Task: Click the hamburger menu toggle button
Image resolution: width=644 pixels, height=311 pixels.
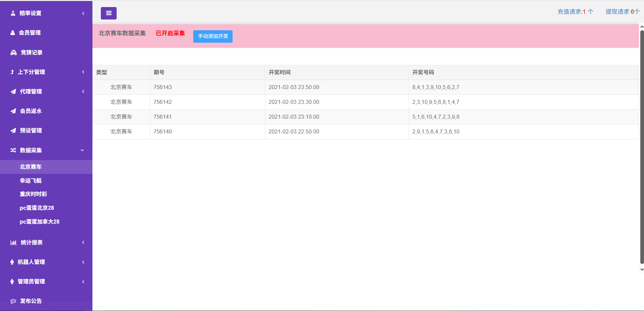Action: (109, 13)
